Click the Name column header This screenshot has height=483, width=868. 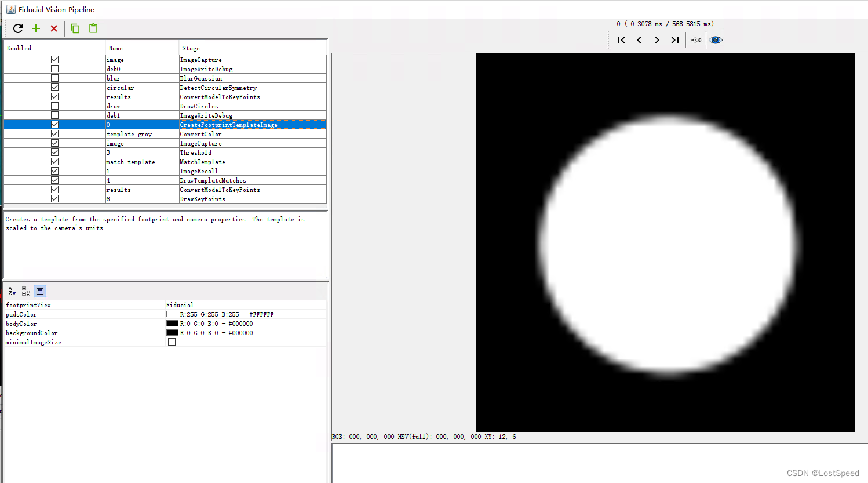(142, 48)
